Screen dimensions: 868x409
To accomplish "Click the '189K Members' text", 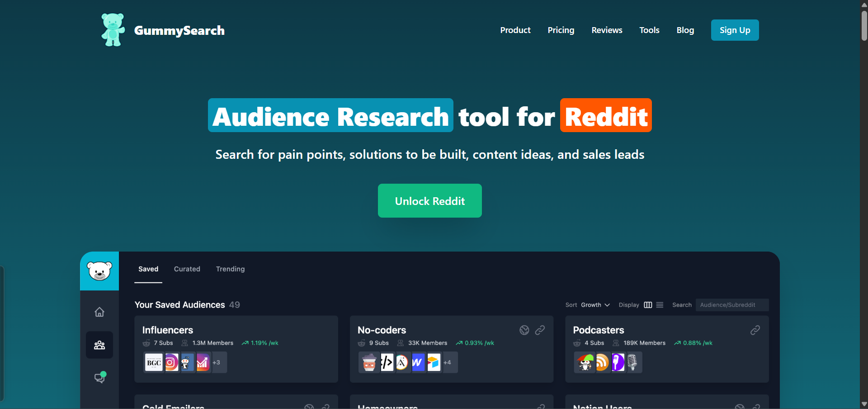I will [645, 343].
